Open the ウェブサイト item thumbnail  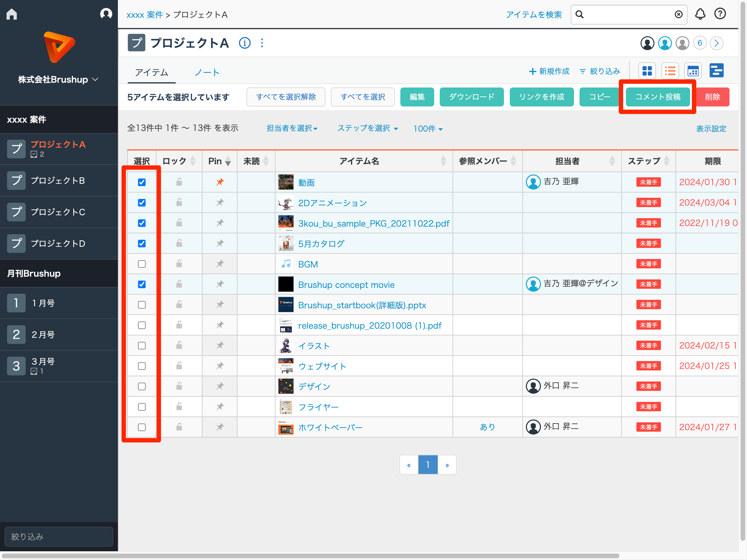(x=286, y=366)
